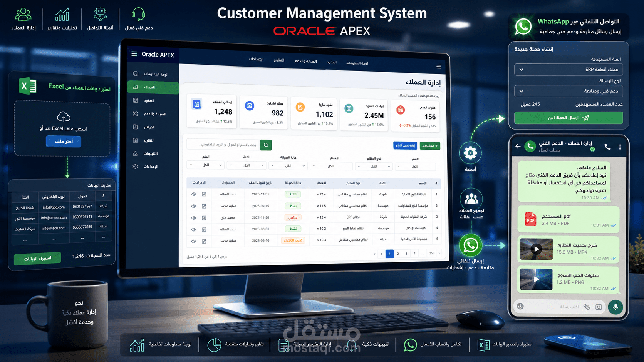
Task: View row 4 مؤسسة الإبداع via eye icon
Action: coord(194,230)
